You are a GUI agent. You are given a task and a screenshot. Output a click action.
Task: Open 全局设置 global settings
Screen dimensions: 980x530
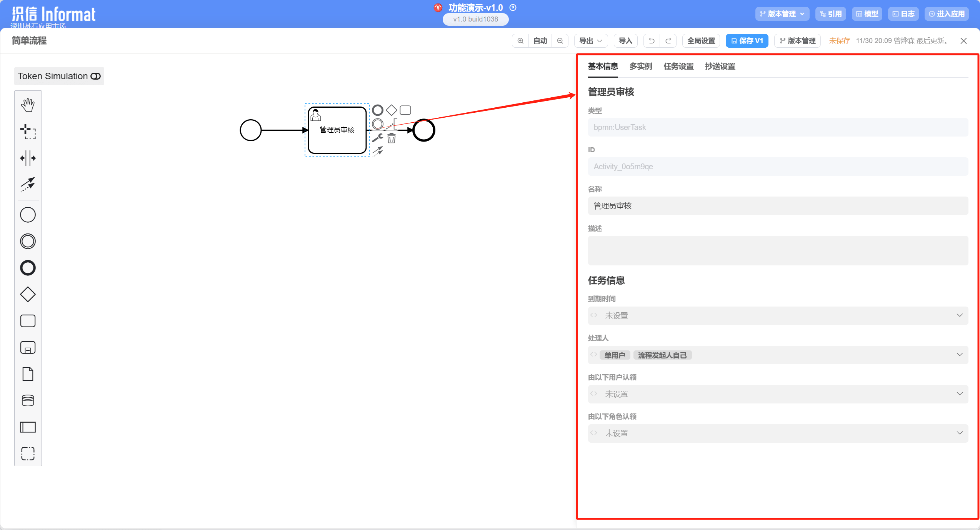tap(701, 41)
